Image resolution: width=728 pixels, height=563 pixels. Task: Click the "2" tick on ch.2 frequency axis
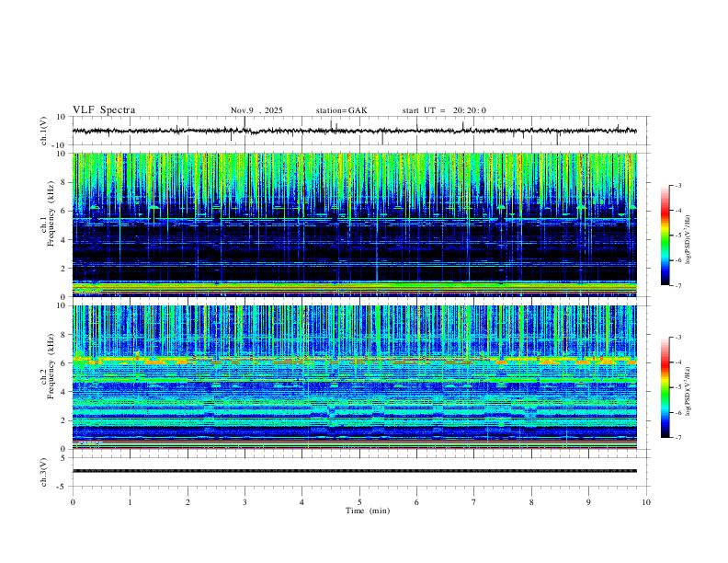(63, 420)
